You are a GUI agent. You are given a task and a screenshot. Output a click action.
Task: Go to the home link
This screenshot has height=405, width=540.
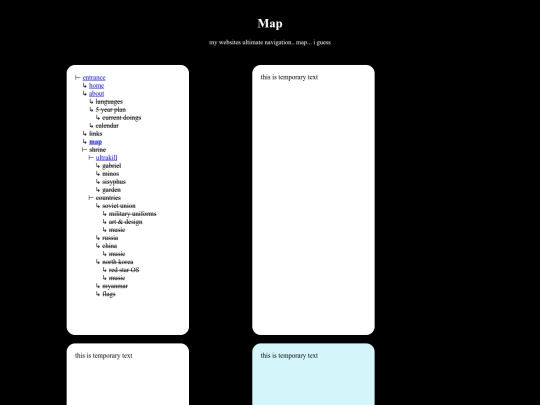pyautogui.click(x=96, y=86)
